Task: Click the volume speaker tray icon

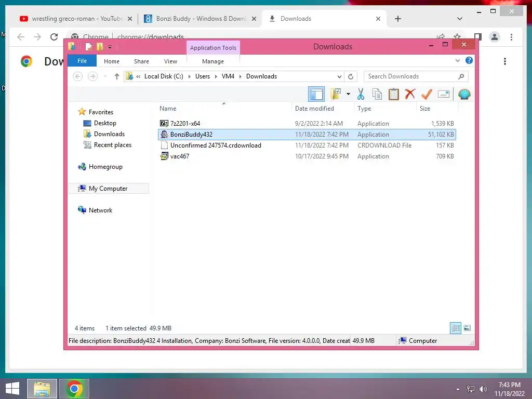Action: 483,389
